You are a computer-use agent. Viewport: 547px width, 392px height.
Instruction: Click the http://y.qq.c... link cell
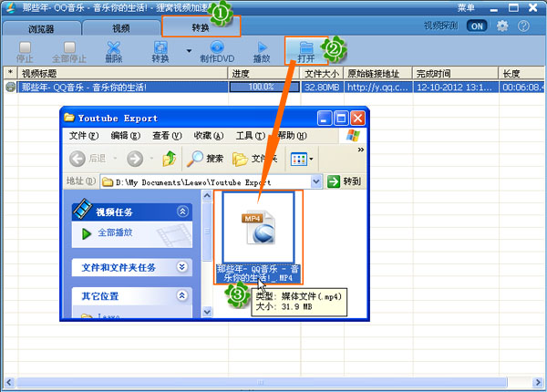[x=378, y=88]
